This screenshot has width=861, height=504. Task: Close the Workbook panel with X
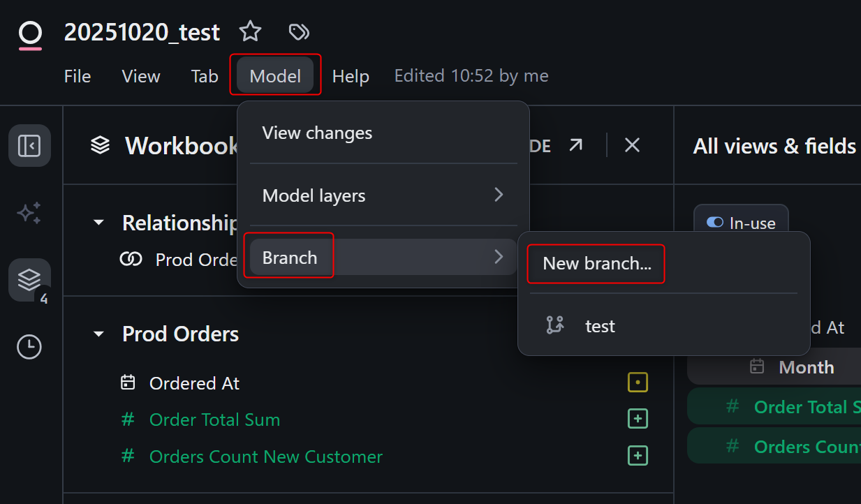point(632,145)
